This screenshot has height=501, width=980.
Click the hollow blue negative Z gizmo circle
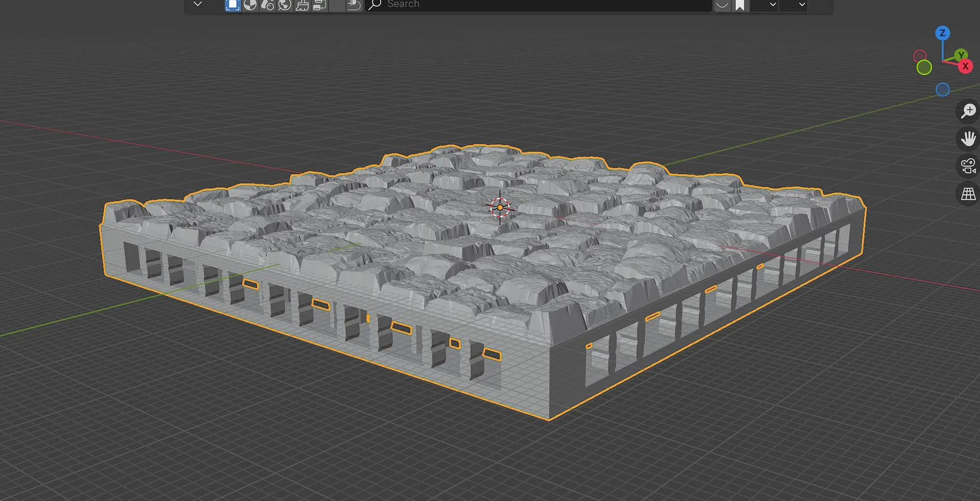pos(942,90)
